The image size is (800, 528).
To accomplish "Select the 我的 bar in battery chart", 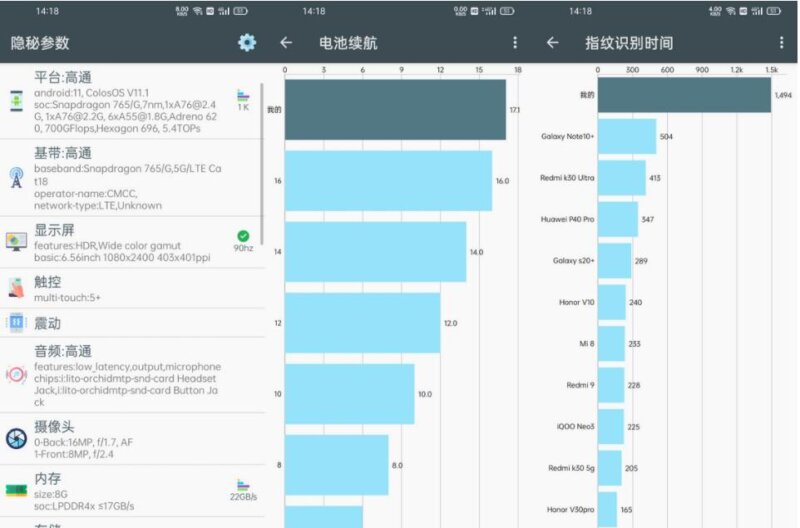I will tap(395, 109).
